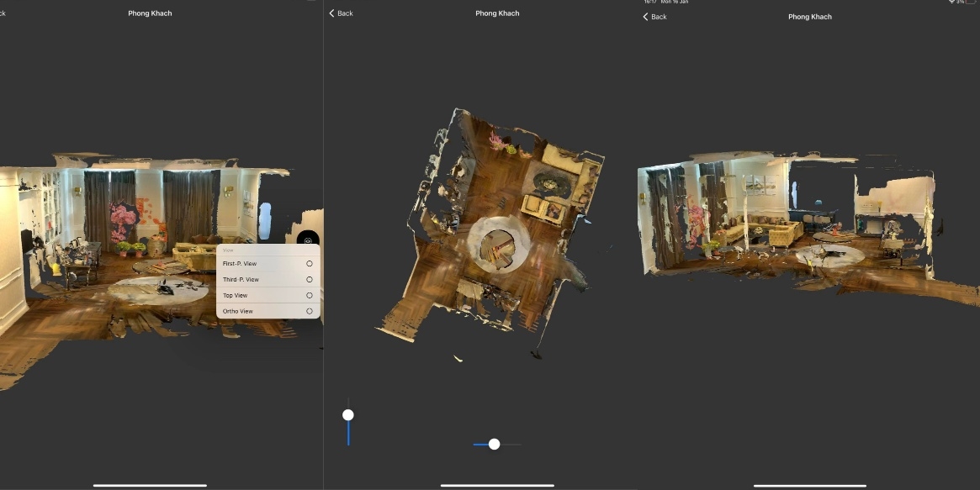The image size is (980, 490).
Task: Go Back in the panel showing the date
Action: pos(654,17)
